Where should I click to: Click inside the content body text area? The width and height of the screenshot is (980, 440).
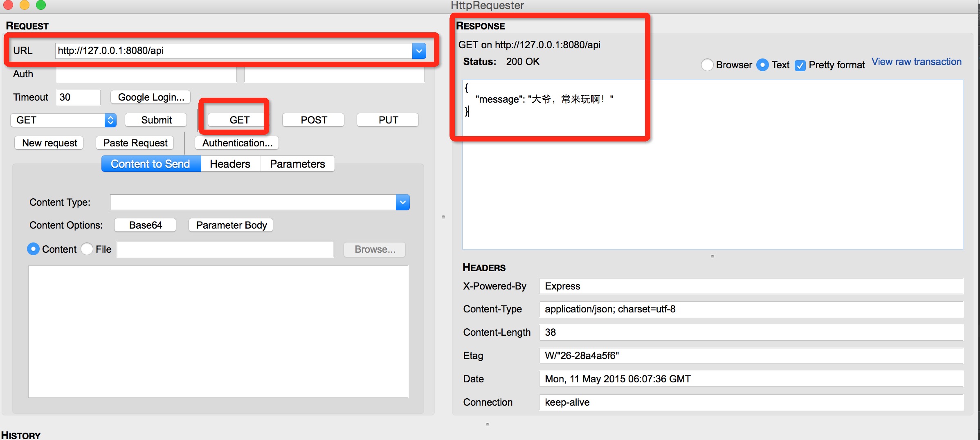218,332
